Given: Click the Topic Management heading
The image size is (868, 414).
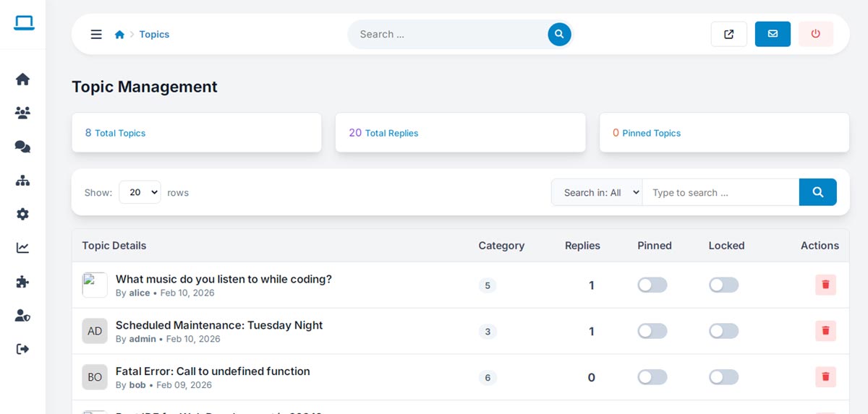Looking at the screenshot, I should pos(145,87).
